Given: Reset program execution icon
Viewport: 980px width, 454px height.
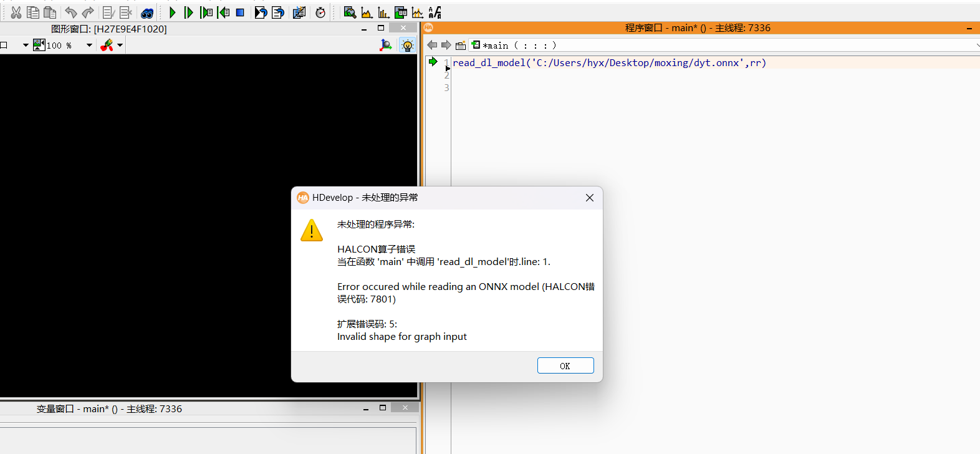Looking at the screenshot, I should tap(261, 12).
